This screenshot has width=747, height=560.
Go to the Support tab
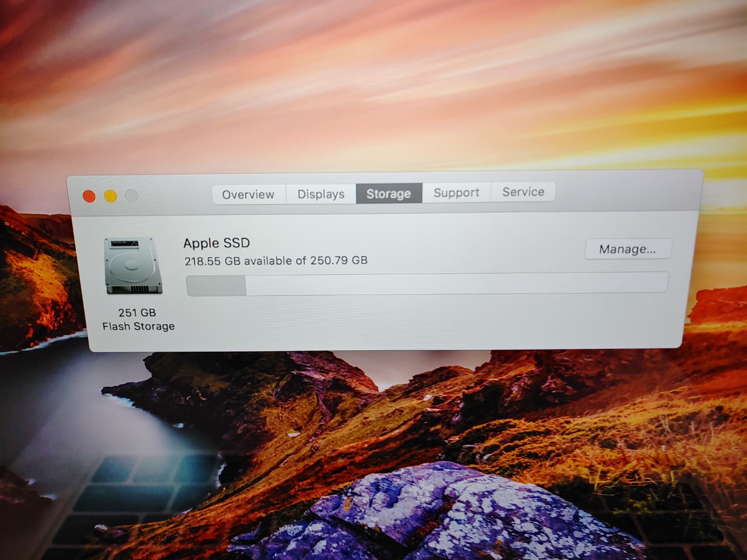[x=456, y=193]
